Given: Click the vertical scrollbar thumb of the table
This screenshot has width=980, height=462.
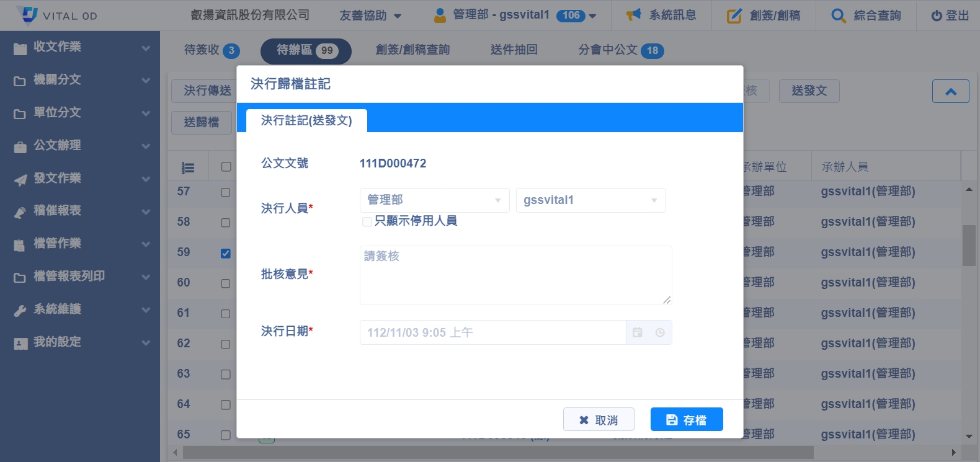Looking at the screenshot, I should click(969, 245).
